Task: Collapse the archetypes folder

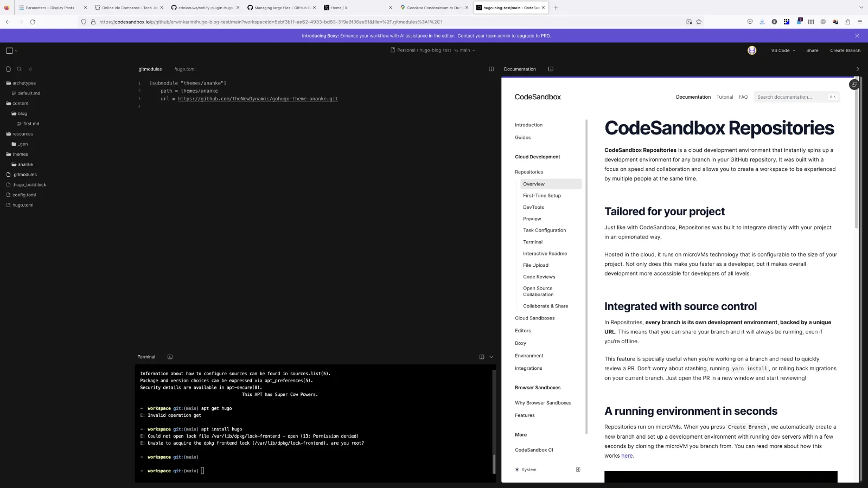Action: coord(21,83)
